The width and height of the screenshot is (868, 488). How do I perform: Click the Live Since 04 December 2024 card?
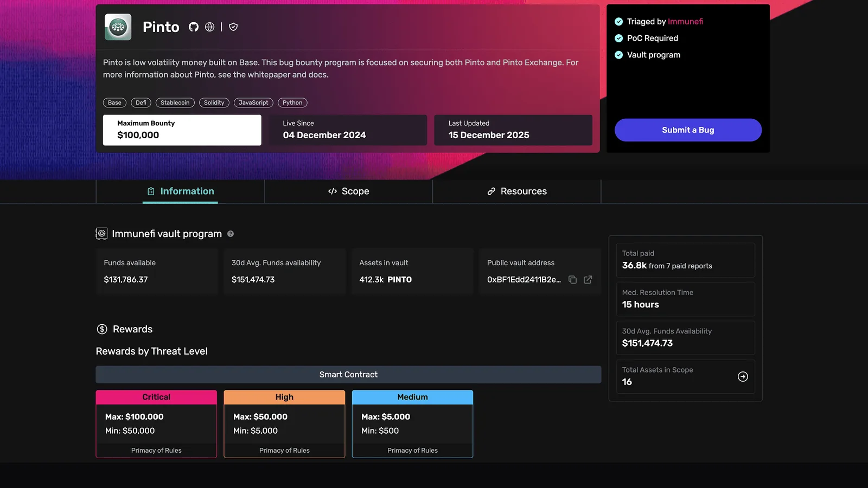point(348,130)
